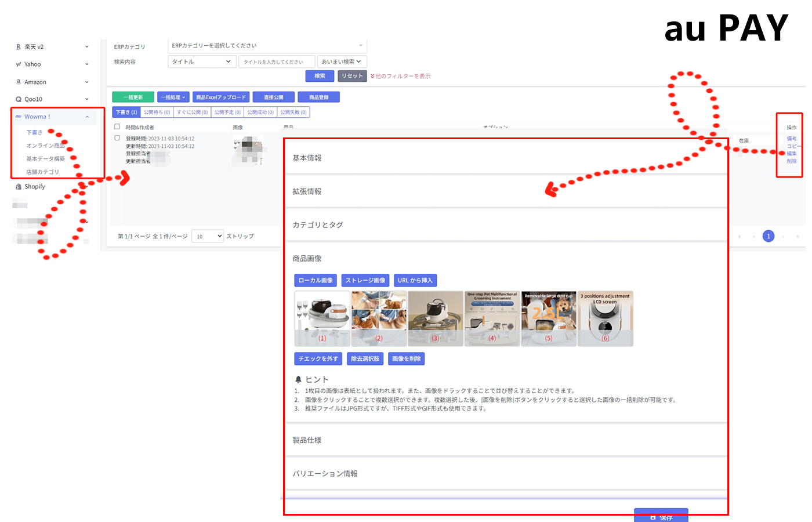
Task: Click the 商品Excelアップロード button
Action: click(x=221, y=97)
